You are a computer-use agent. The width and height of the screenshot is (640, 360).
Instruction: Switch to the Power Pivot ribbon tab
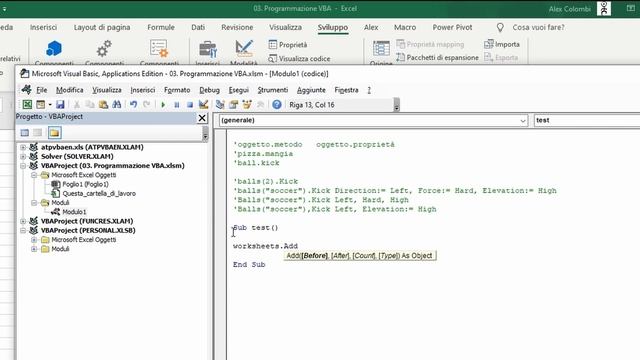[x=452, y=27]
